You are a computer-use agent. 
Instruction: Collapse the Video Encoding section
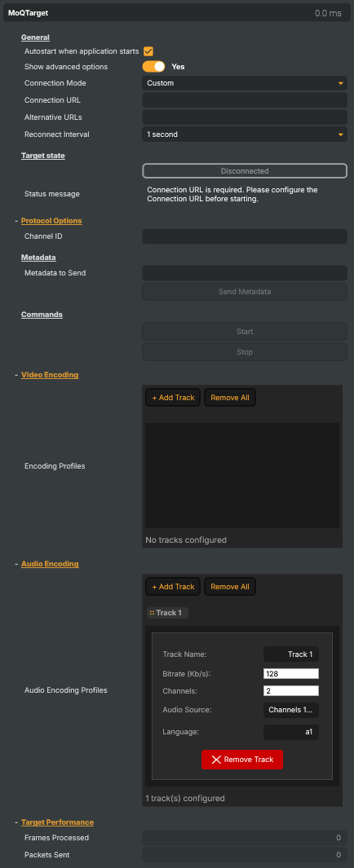tap(16, 375)
